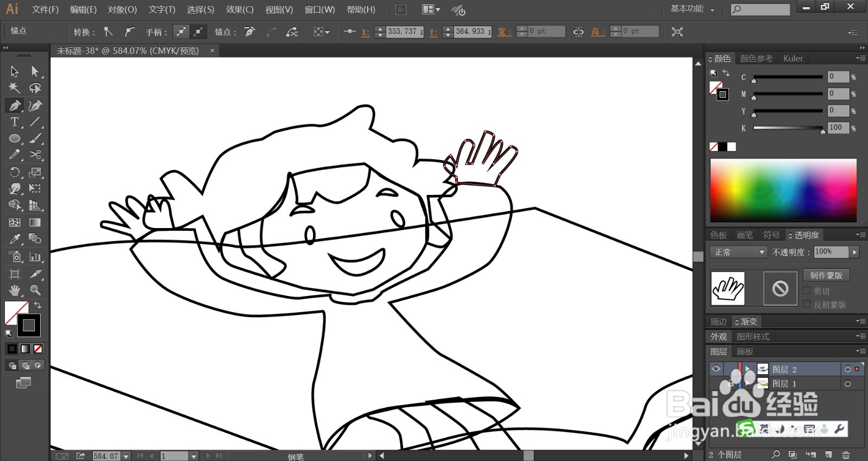
Task: Open Layers panel flyout menu
Action: (860, 351)
